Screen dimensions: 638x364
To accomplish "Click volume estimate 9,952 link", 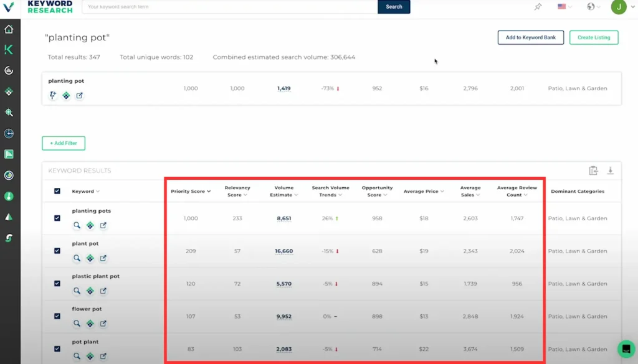I will [284, 316].
